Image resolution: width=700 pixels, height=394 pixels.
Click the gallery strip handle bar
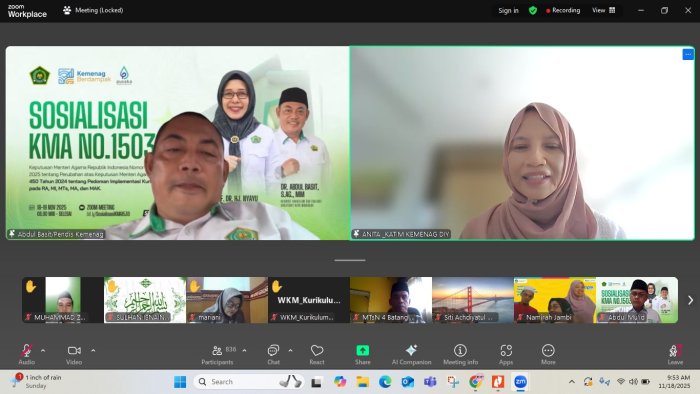coord(350,260)
